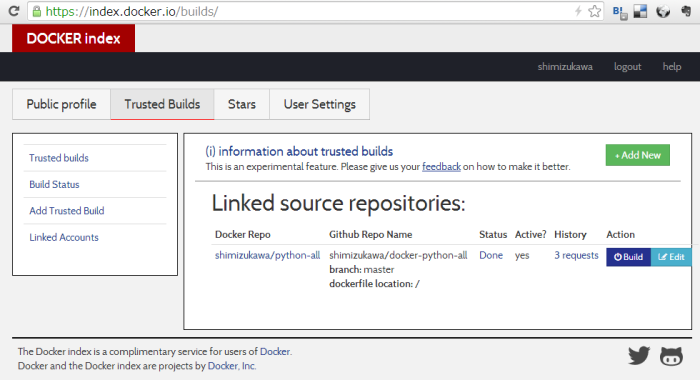View the 3 requests history
700x380 pixels.
pos(576,255)
